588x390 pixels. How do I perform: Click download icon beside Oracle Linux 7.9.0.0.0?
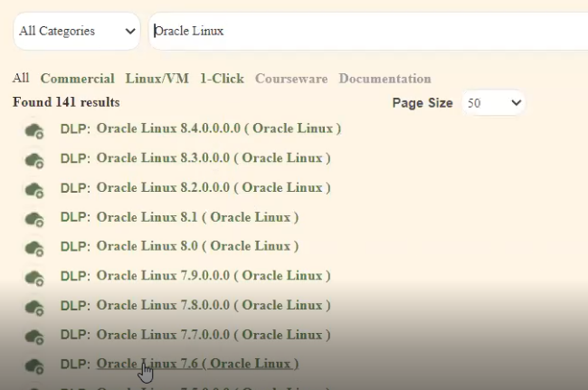[x=34, y=279]
